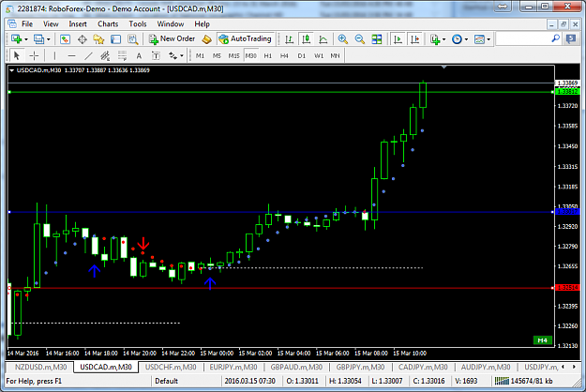Select the Horizontal Line drawing tool
Image resolution: width=586 pixels, height=392 pixels.
[x=72, y=55]
